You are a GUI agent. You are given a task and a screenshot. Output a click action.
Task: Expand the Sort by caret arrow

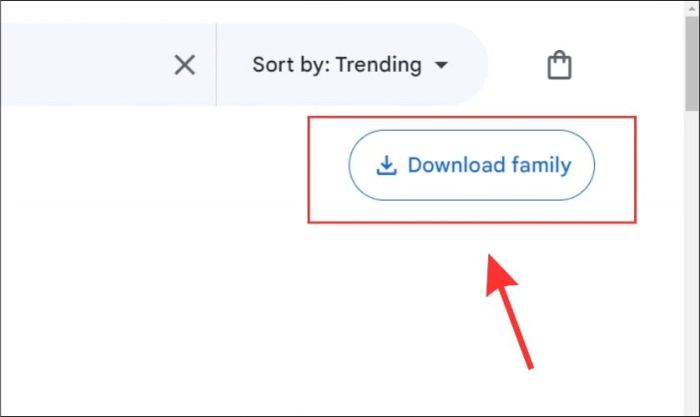tap(441, 65)
